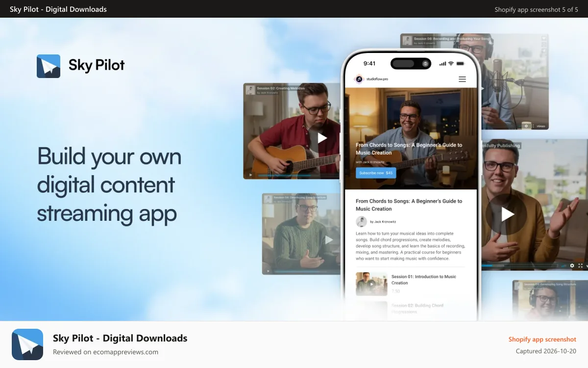Click the studioflow.pro music note logo
The height and width of the screenshot is (368, 588).
pos(359,79)
